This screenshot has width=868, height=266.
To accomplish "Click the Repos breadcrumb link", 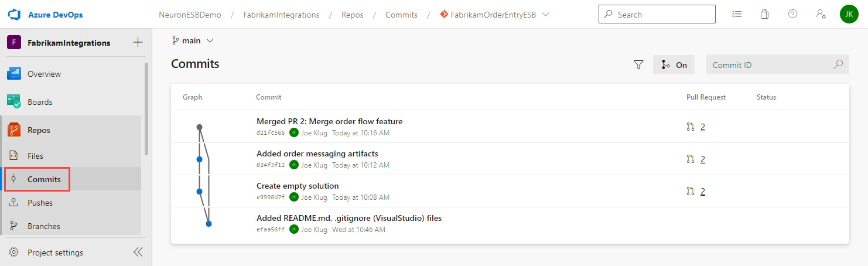I will click(x=352, y=15).
